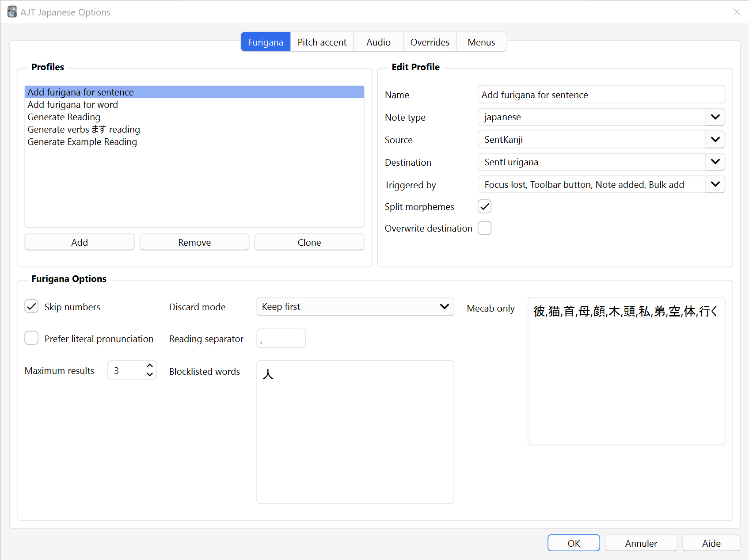The image size is (749, 560).
Task: Close the AJT Japanese Options window
Action: (x=736, y=12)
